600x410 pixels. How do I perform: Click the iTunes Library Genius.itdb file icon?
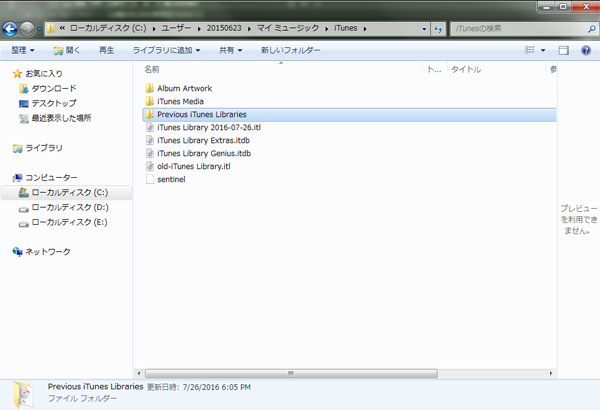(x=150, y=154)
